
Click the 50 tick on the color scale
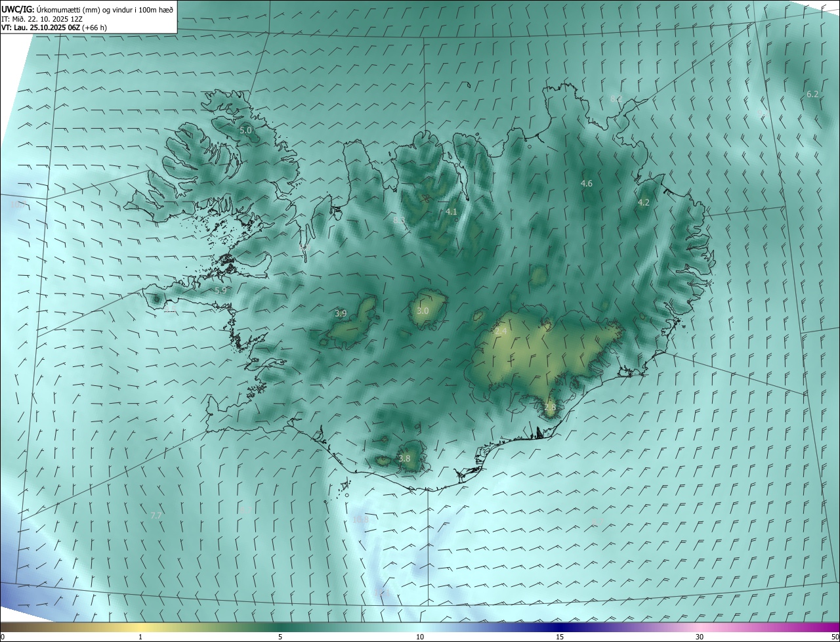click(x=834, y=637)
